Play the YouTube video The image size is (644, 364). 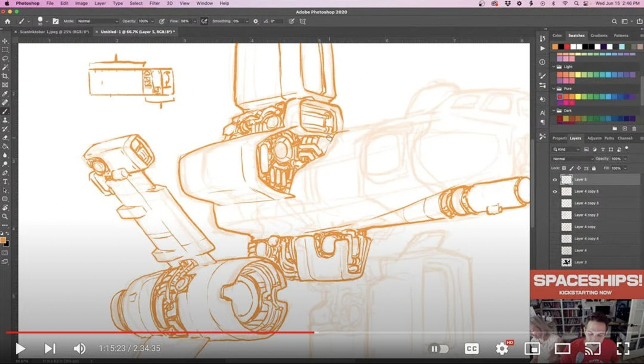tap(20, 349)
